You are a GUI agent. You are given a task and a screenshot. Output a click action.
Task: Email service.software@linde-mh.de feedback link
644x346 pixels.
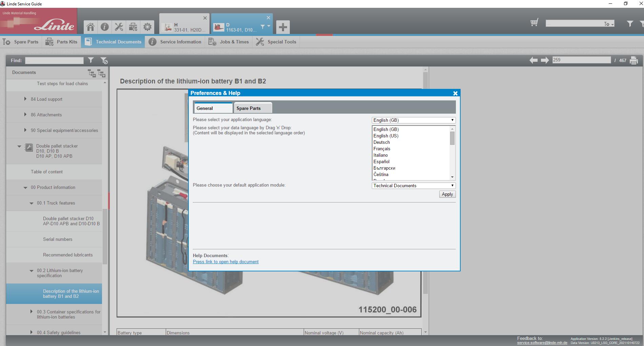click(x=542, y=343)
